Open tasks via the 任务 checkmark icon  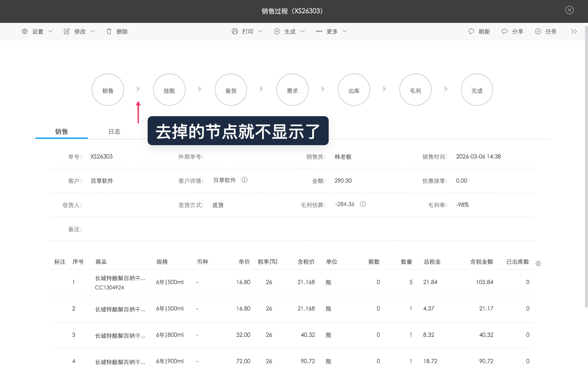(x=538, y=31)
